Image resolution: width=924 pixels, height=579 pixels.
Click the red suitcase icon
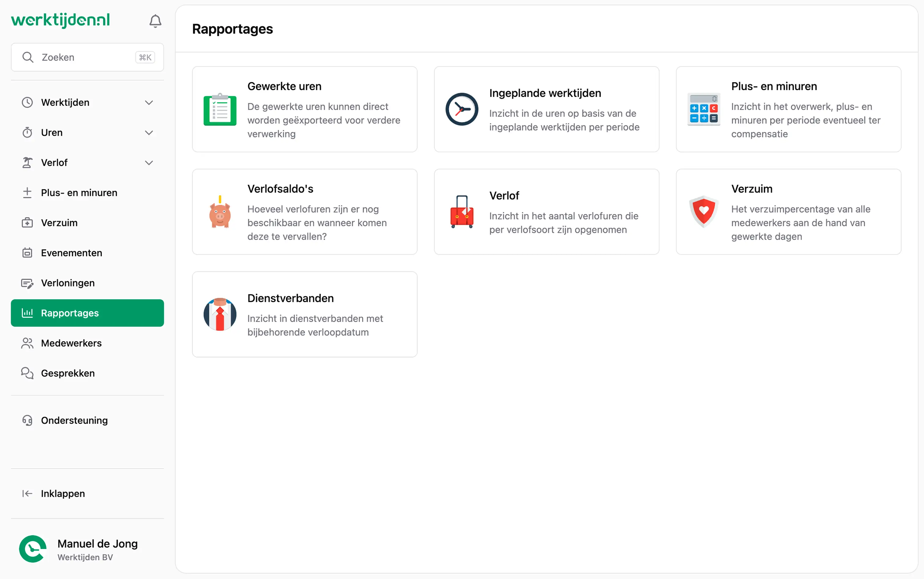coord(462,212)
